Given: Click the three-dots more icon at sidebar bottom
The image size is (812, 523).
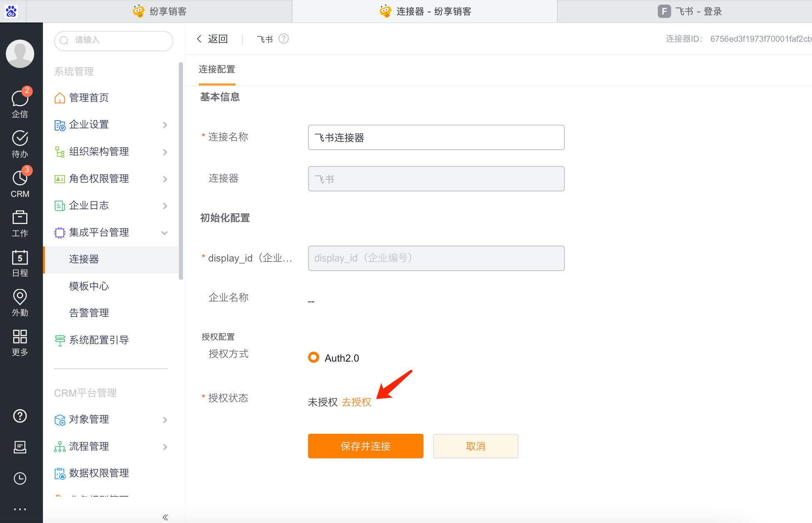Looking at the screenshot, I should pos(20,509).
